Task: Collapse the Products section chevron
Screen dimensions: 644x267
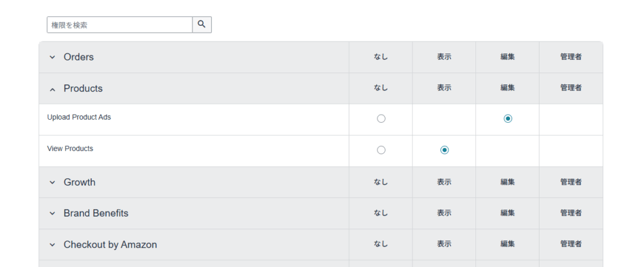Action: (52, 89)
